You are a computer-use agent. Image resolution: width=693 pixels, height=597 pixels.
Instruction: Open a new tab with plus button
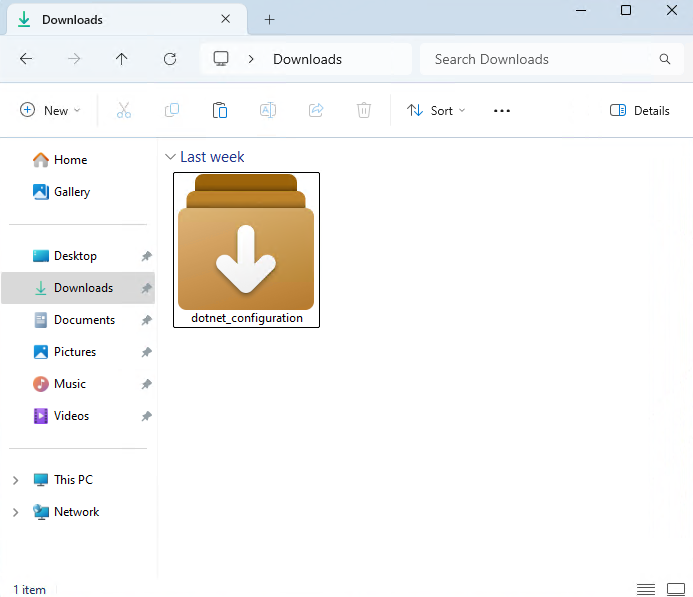point(269,19)
